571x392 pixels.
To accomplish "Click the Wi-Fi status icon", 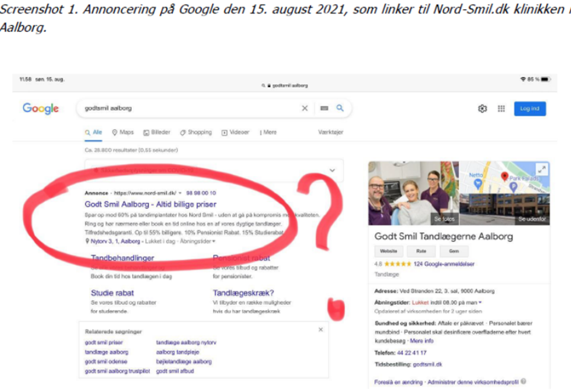I will tap(523, 80).
